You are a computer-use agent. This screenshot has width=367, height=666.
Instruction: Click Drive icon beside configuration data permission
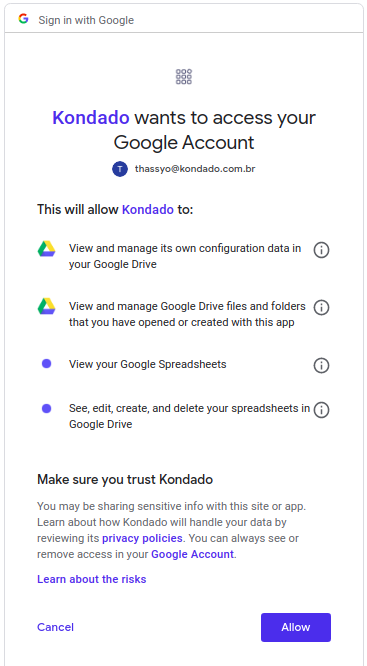(46, 249)
